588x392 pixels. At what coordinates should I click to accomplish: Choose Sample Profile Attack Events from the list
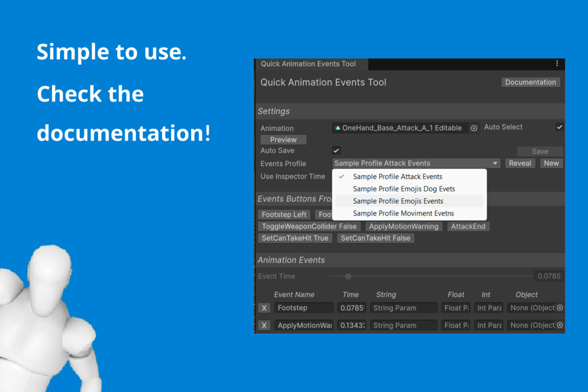(410, 176)
